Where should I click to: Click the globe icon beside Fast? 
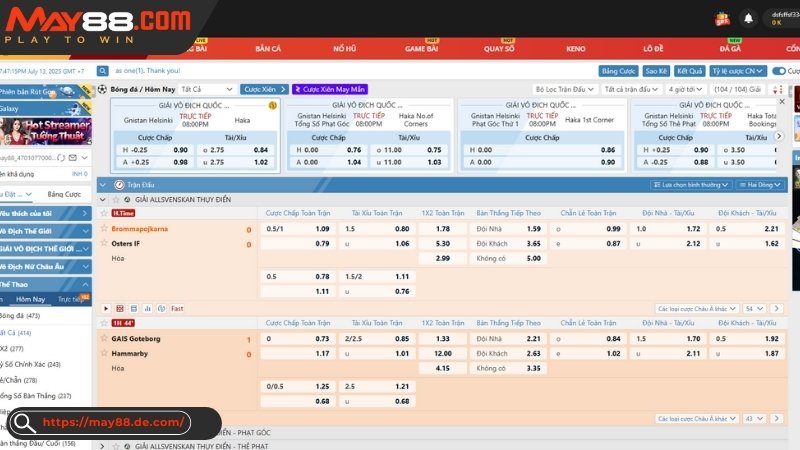click(x=161, y=308)
